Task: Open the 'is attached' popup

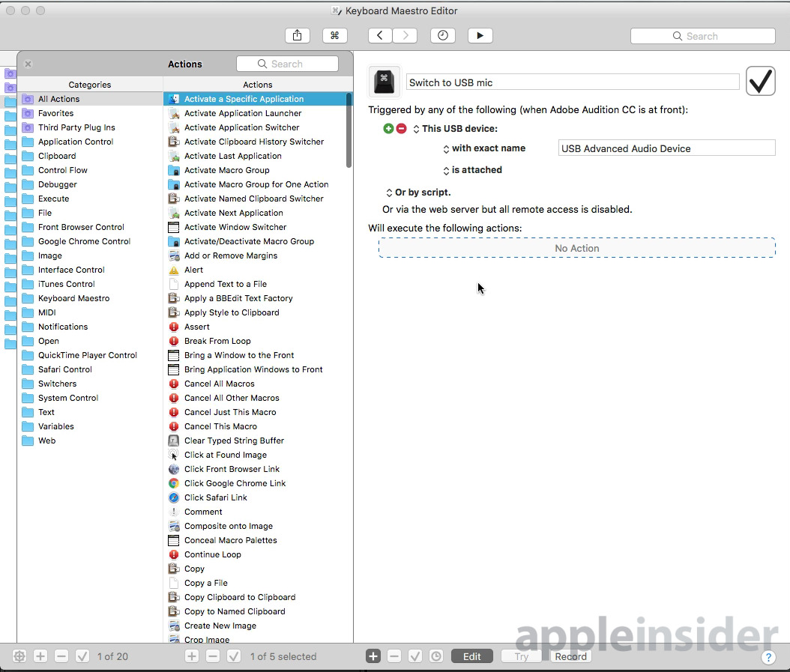Action: (x=473, y=170)
